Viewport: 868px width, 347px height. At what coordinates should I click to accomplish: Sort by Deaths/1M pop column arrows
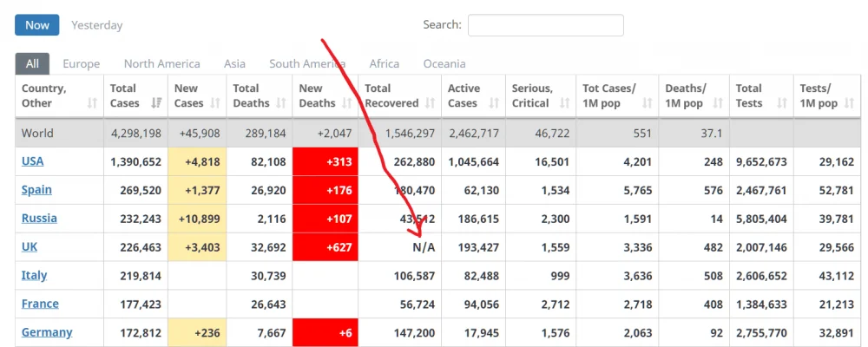(718, 103)
